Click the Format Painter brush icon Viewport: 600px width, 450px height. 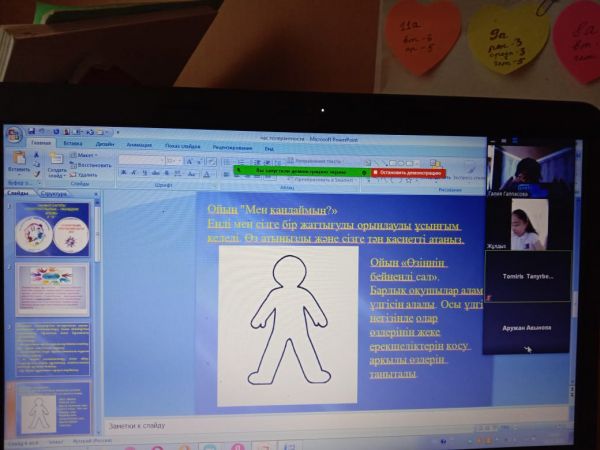[x=36, y=174]
